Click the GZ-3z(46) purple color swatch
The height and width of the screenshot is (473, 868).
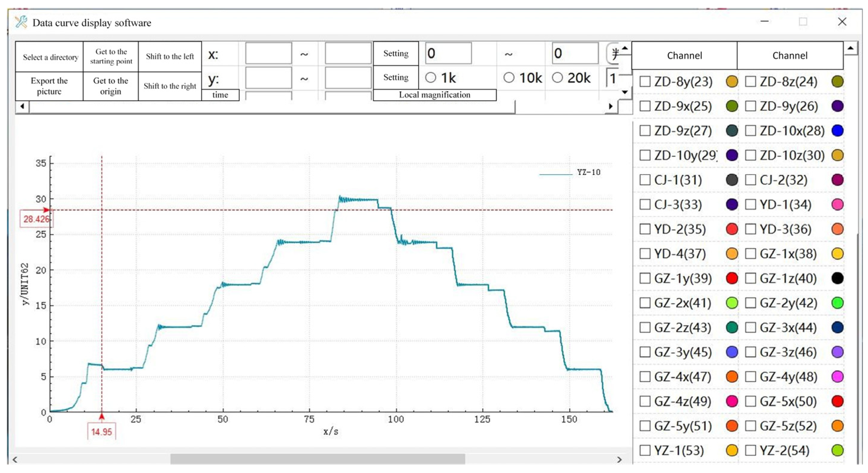837,352
